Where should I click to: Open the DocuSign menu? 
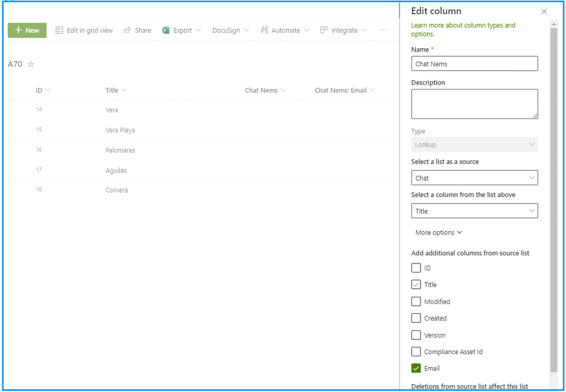click(231, 31)
